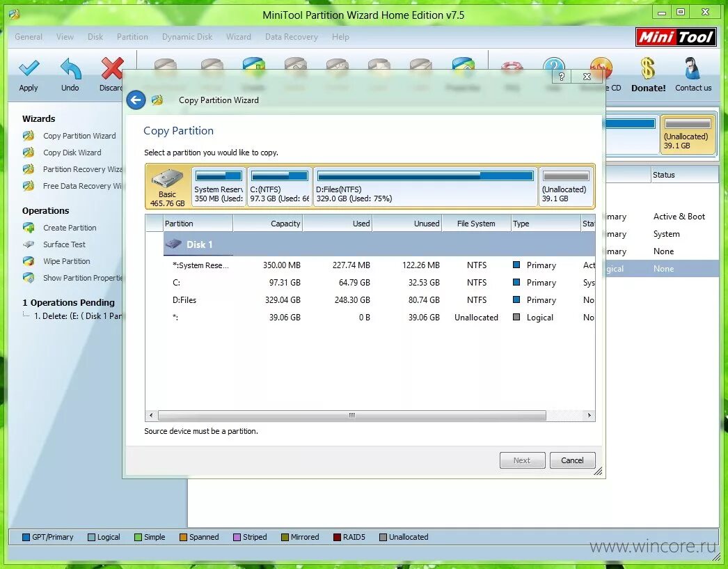The width and height of the screenshot is (728, 569).
Task: Sort by Partition column header
Action: tap(198, 224)
